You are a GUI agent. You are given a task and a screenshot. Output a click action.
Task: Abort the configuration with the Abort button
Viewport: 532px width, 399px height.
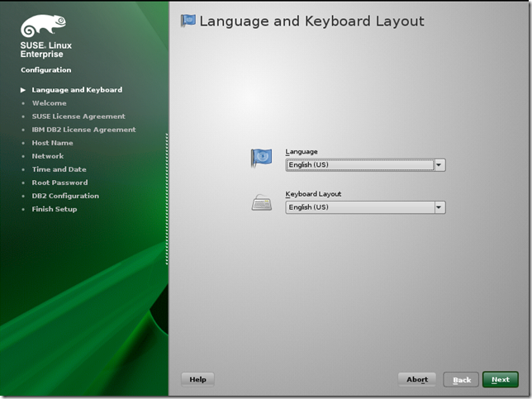coord(417,379)
